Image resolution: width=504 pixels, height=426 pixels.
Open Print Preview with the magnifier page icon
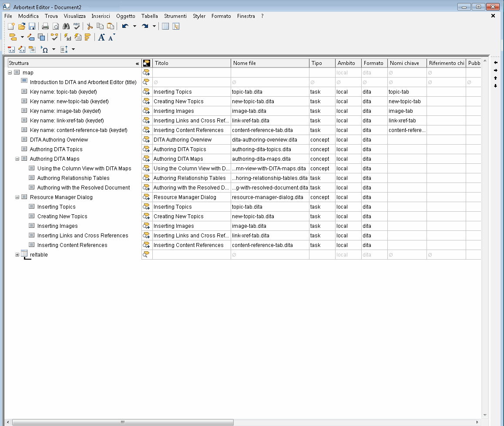(56, 27)
